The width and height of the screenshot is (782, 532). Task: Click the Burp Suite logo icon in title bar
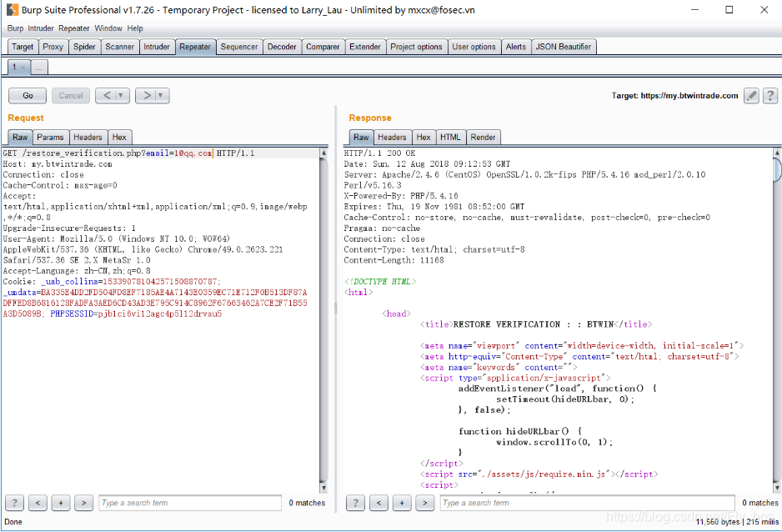12,9
